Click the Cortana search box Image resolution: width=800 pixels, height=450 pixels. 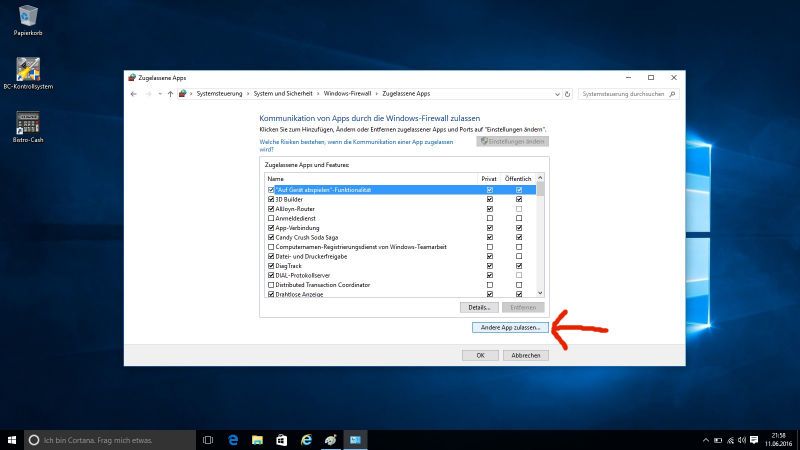[x=110, y=440]
